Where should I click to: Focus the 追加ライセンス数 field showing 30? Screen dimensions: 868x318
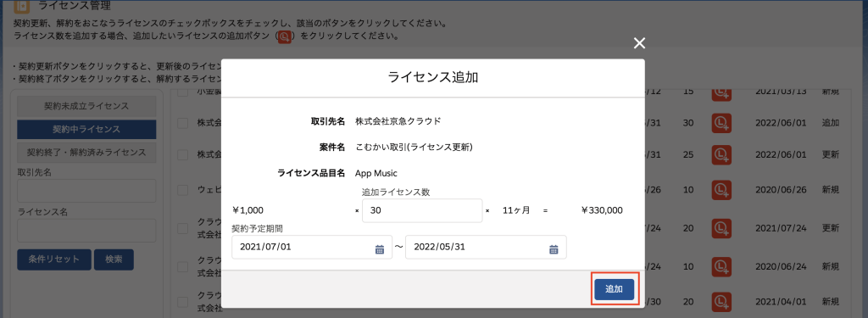coord(422,210)
